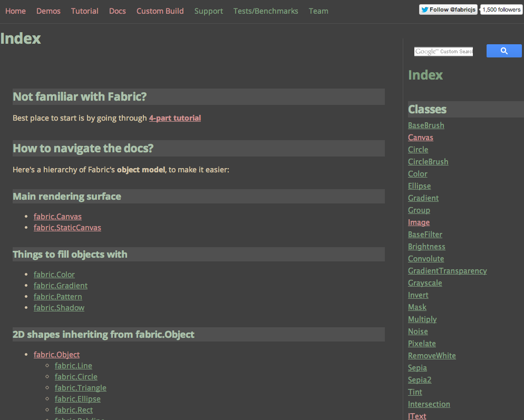Image resolution: width=524 pixels, height=420 pixels.
Task: Open the Custom Build menu item
Action: point(160,11)
